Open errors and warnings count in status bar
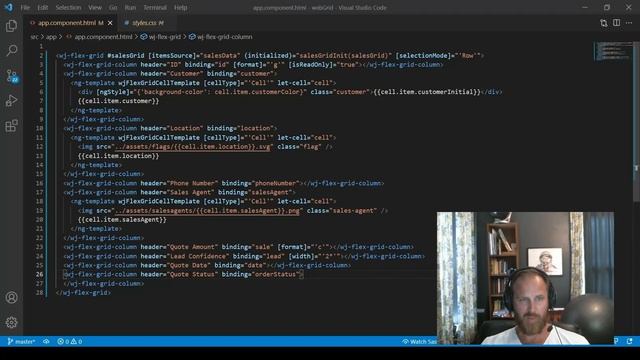This screenshot has height=360, width=640. (69, 341)
